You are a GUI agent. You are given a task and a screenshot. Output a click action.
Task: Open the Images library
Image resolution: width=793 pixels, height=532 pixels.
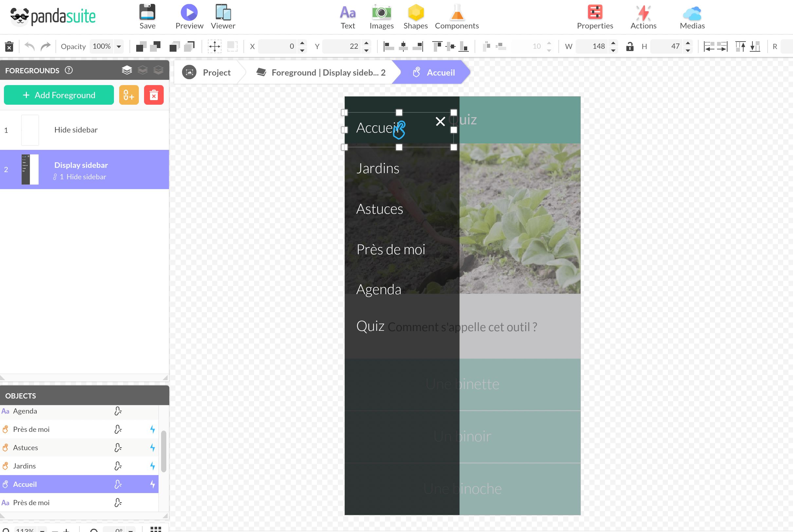pos(381,15)
